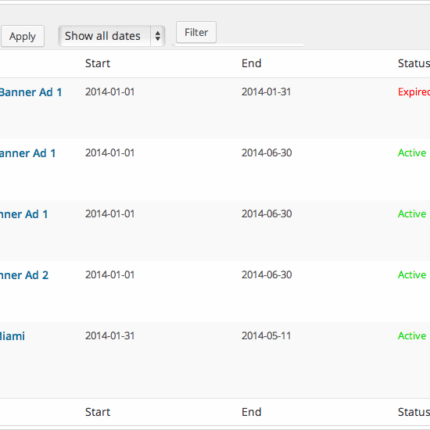Sort by the bottom Start column footer

click(x=97, y=412)
